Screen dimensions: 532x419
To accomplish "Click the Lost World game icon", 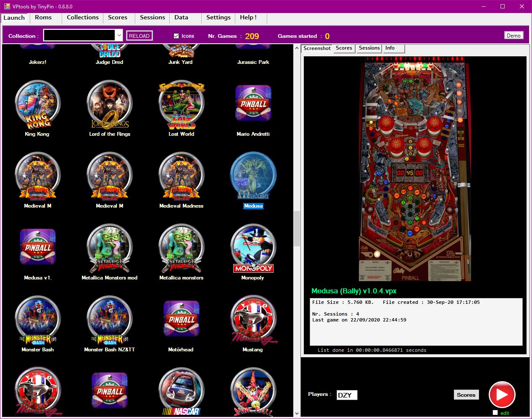I will pyautogui.click(x=181, y=104).
